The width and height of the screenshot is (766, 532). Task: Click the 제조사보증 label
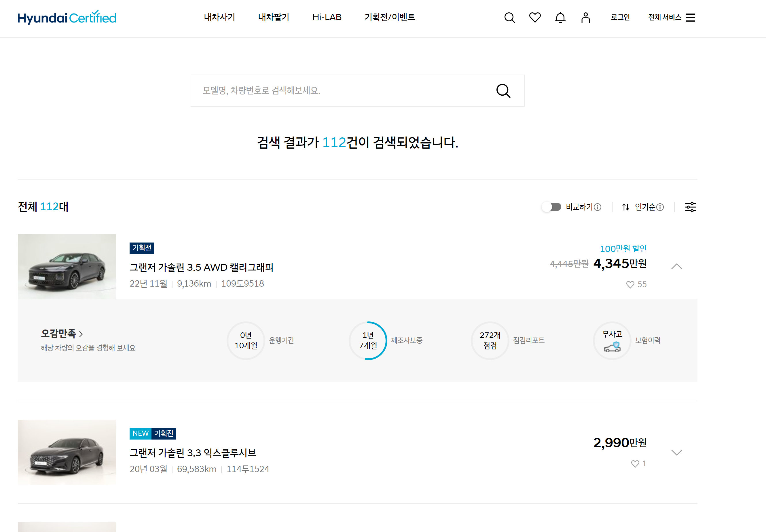click(x=407, y=340)
